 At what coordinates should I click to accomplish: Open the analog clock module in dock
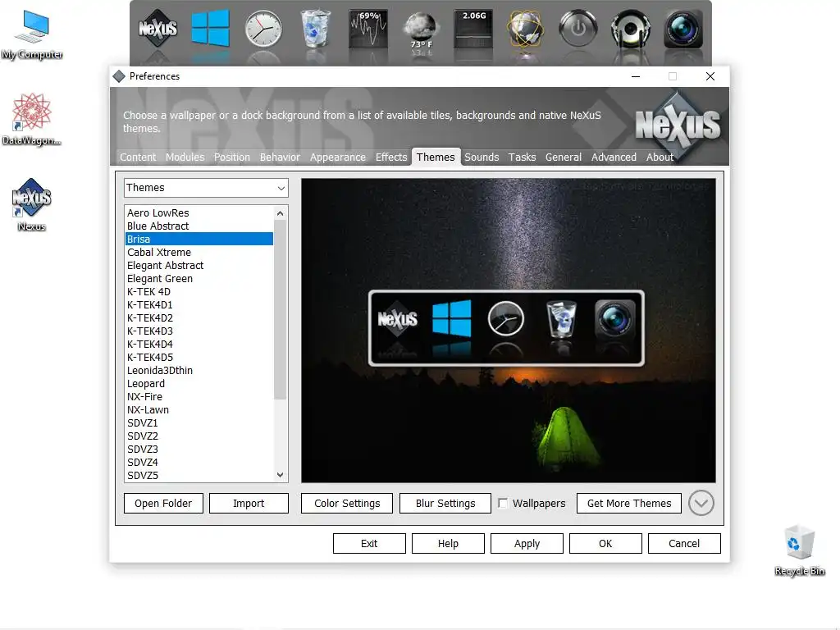click(x=263, y=29)
